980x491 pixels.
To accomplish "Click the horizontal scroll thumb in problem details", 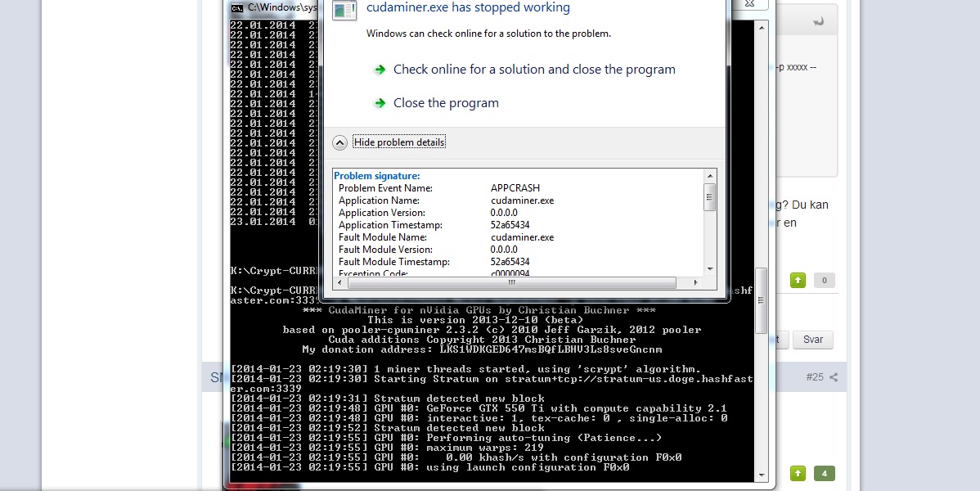I will (511, 282).
